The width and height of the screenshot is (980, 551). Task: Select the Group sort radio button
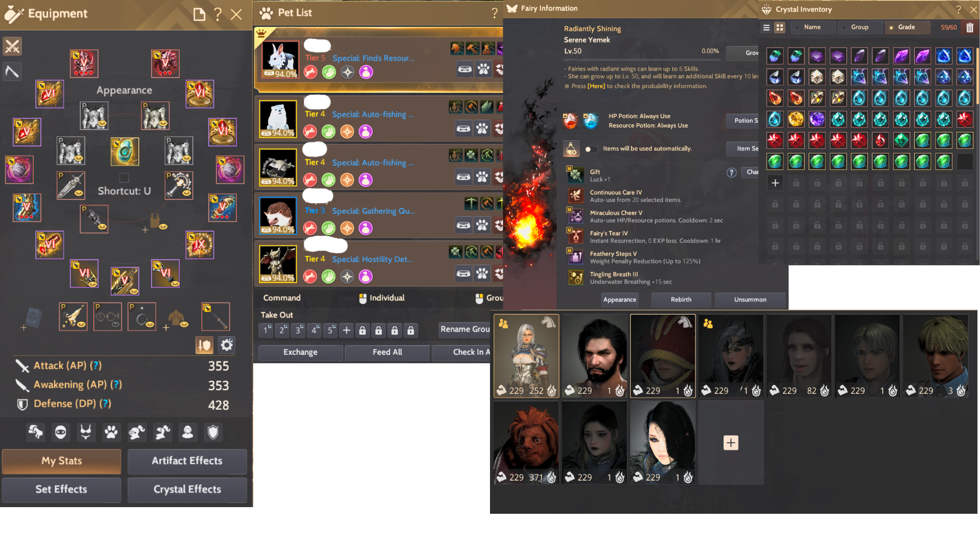click(x=844, y=28)
